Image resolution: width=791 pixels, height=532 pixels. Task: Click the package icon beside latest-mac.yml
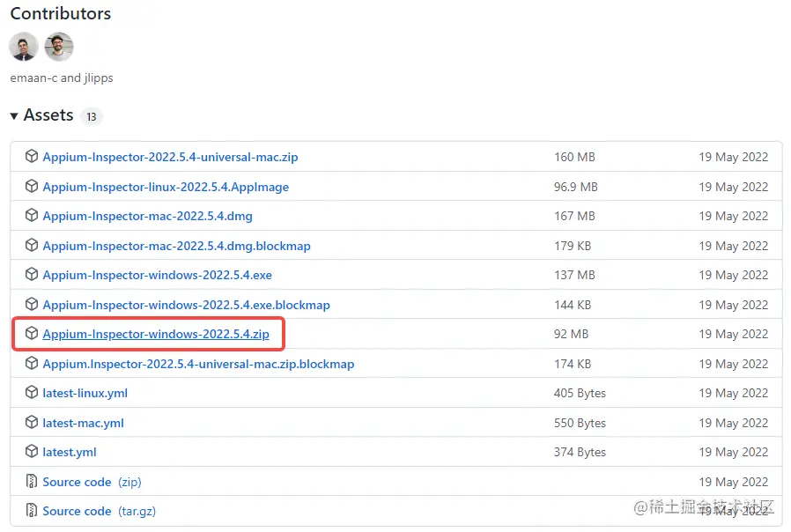pos(32,422)
